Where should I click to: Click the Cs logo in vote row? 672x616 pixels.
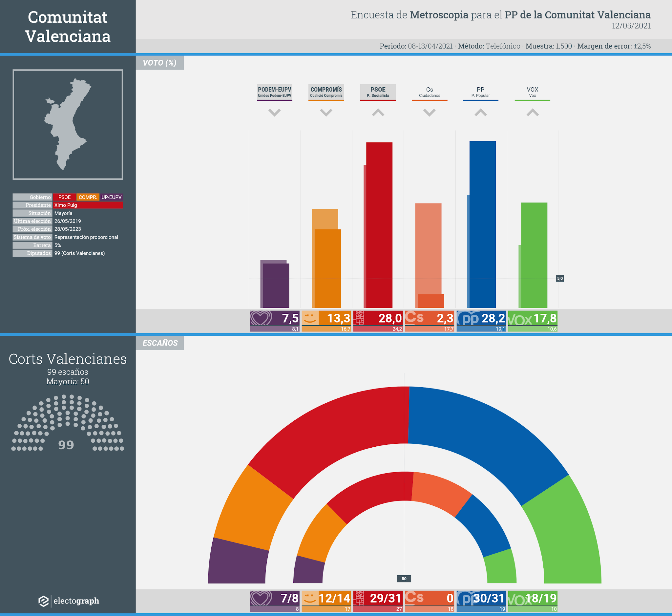click(414, 317)
